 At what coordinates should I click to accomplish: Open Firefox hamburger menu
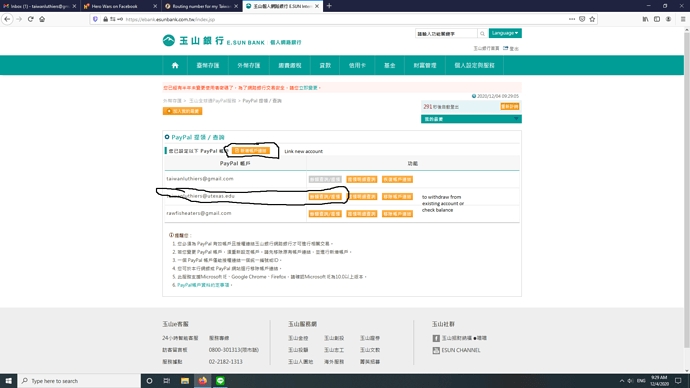[x=683, y=19]
